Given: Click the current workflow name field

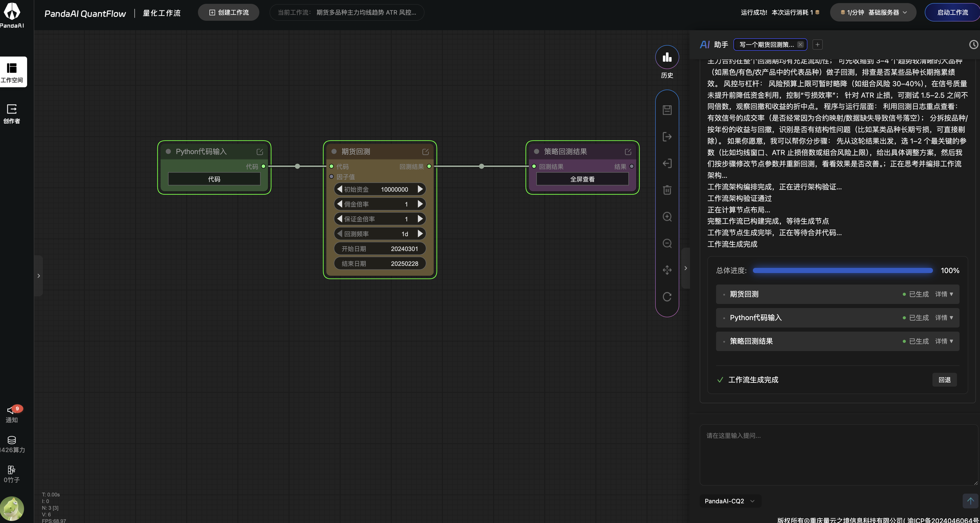Looking at the screenshot, I should point(347,13).
